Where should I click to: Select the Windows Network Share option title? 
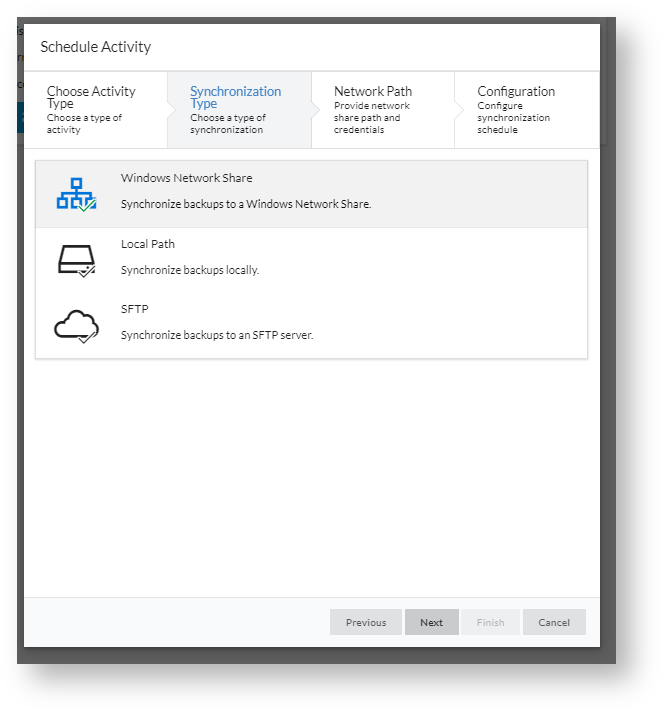click(x=186, y=178)
